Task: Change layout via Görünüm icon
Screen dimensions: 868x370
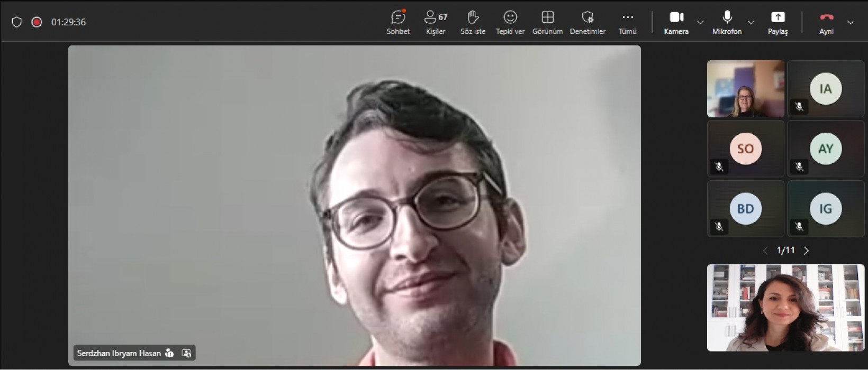Action: click(547, 22)
